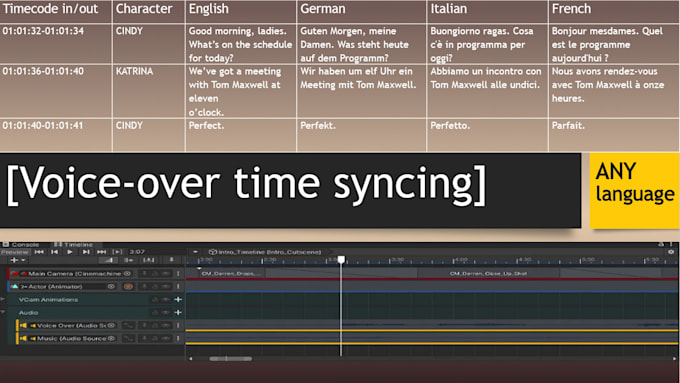The height and width of the screenshot is (383, 680).
Task: Click the Voice Over binding object picker
Action: (111, 325)
